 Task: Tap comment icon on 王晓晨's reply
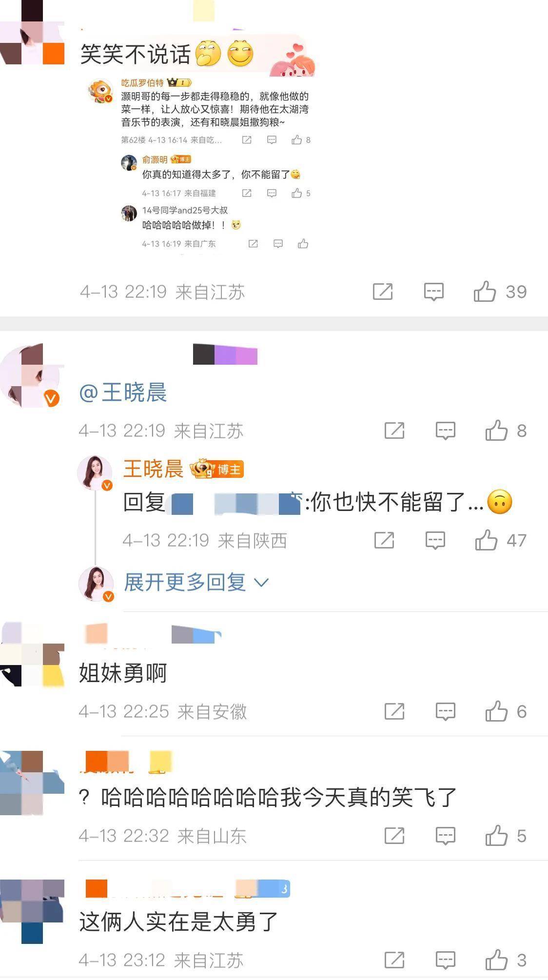point(435,540)
